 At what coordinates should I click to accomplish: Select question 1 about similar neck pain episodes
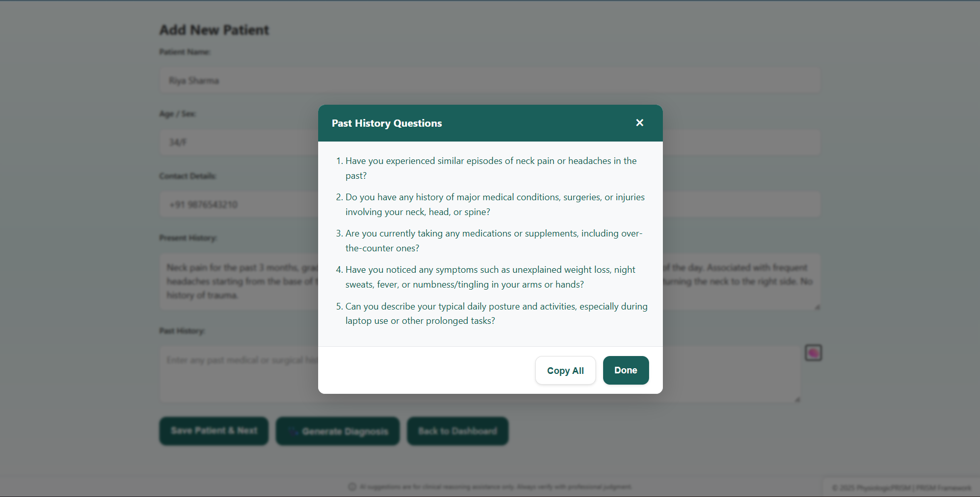pyautogui.click(x=490, y=168)
